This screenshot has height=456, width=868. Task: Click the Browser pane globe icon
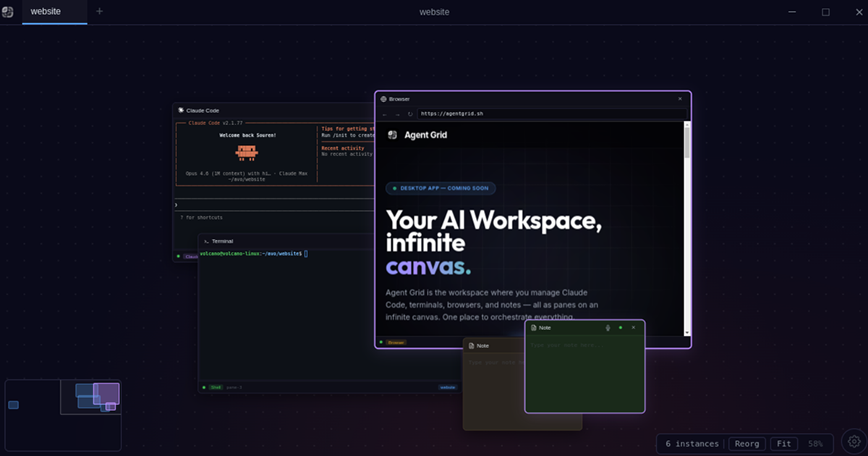[383, 98]
